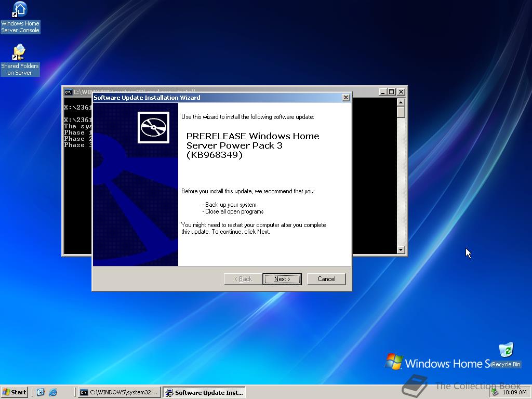Open the Windows Home Server Console shortcut
The image size is (532, 399).
20,17
